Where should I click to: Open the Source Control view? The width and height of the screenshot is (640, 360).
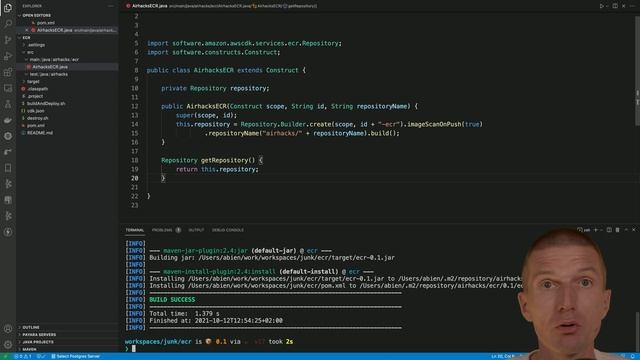point(8,40)
